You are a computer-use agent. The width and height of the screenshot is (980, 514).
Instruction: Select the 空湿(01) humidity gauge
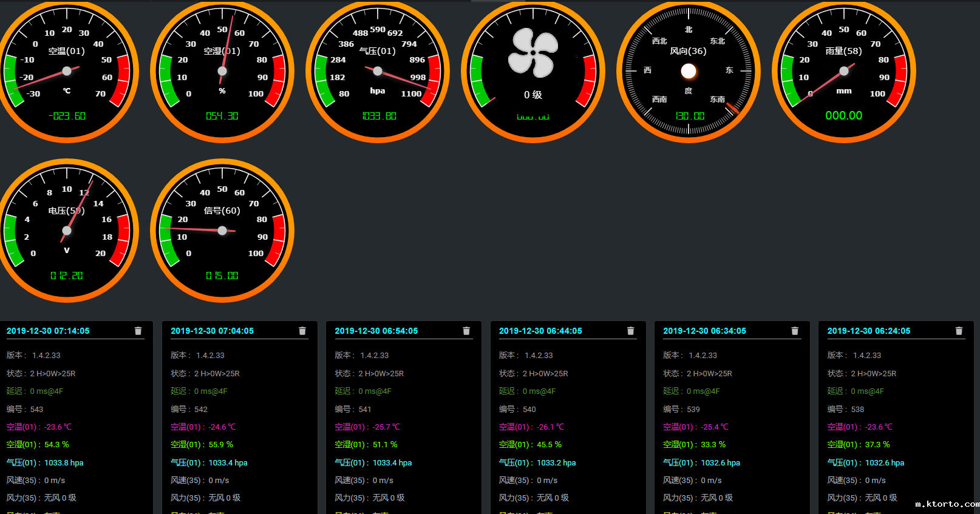tap(222, 72)
